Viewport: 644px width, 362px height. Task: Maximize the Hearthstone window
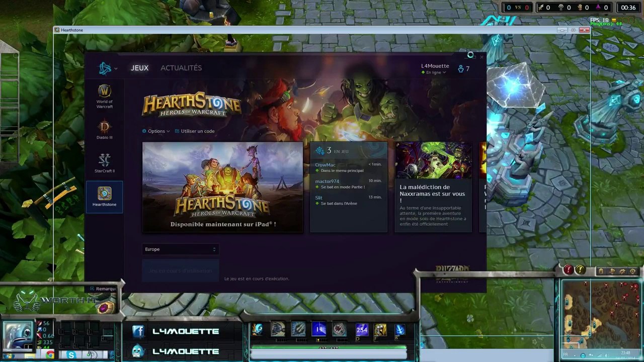click(x=573, y=30)
